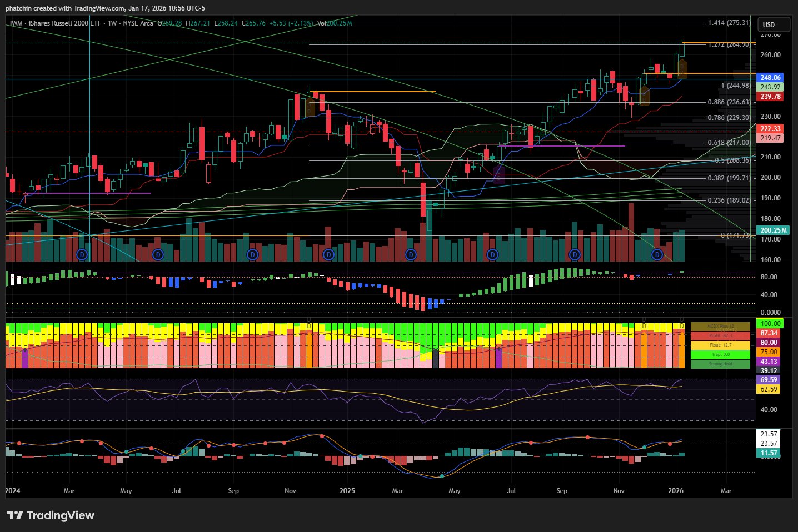798x532 pixels.
Task: Click the Float: 12.7 legend box
Action: coord(720,345)
